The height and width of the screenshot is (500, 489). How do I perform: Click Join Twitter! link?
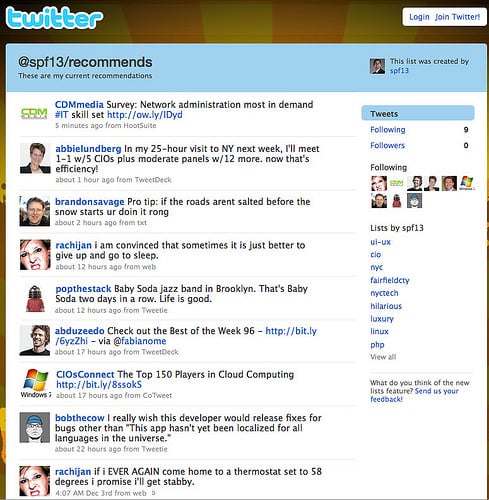(x=457, y=17)
